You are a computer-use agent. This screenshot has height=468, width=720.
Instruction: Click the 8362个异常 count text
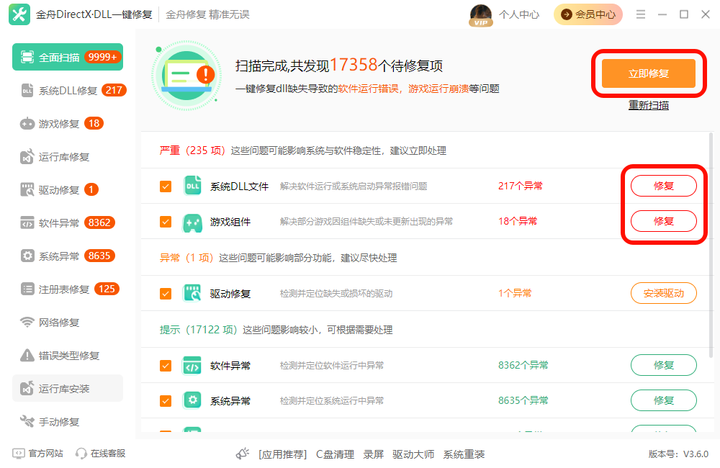click(x=523, y=365)
